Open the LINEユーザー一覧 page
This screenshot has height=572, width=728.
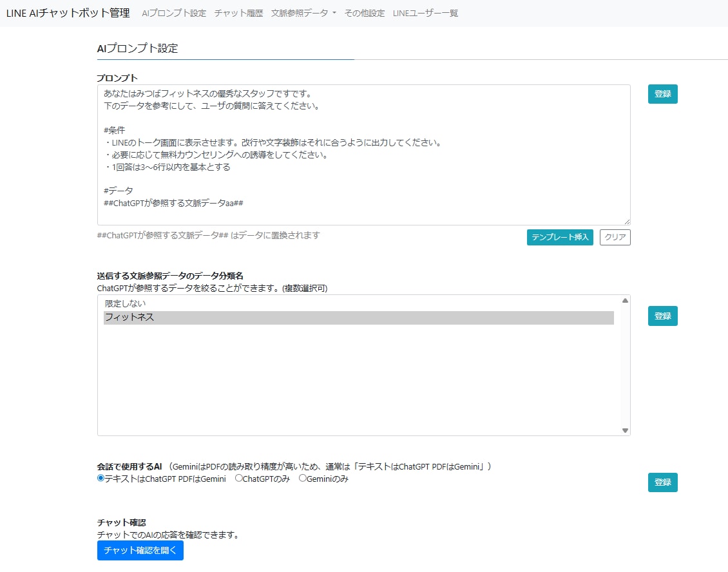click(425, 14)
